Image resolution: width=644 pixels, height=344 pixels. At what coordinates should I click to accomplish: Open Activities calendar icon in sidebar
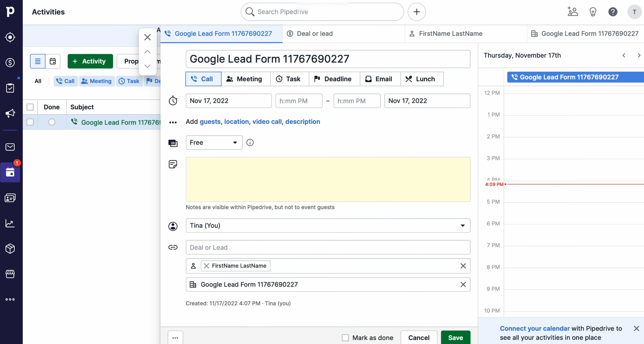(10, 173)
